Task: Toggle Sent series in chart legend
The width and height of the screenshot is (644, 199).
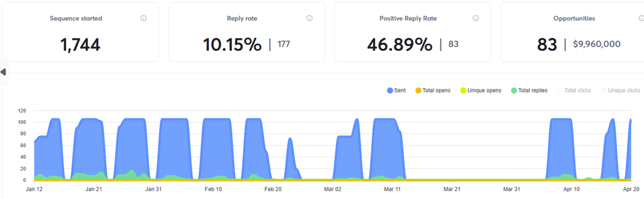Action: pos(396,90)
